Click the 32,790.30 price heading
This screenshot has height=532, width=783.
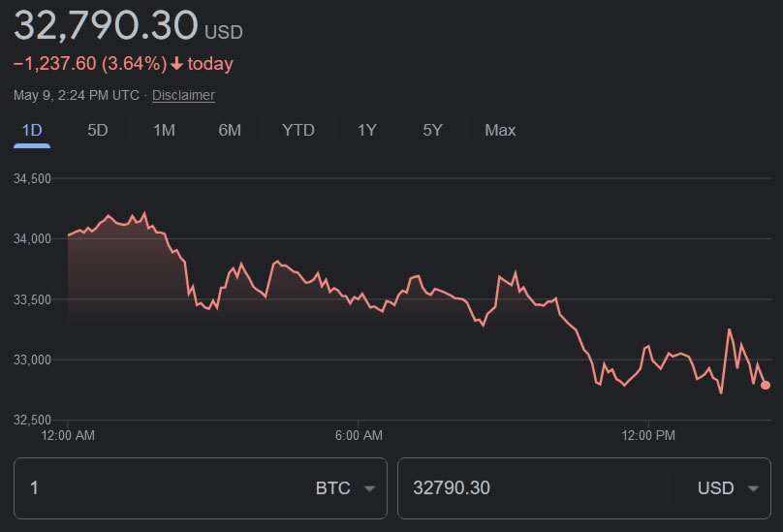(106, 25)
